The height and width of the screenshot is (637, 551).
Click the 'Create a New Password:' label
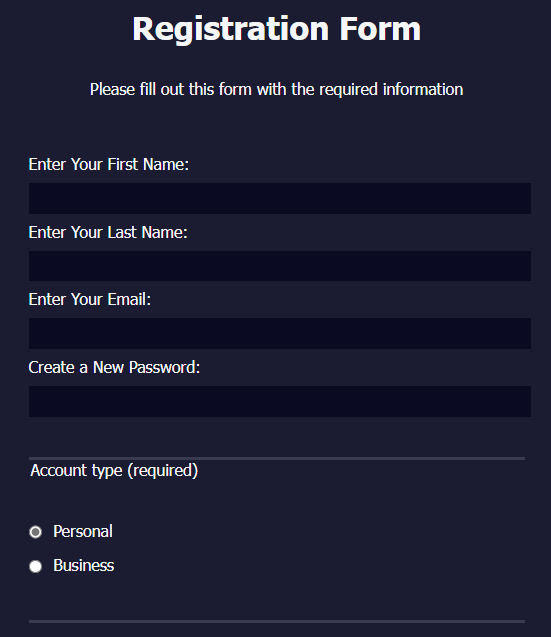point(114,367)
